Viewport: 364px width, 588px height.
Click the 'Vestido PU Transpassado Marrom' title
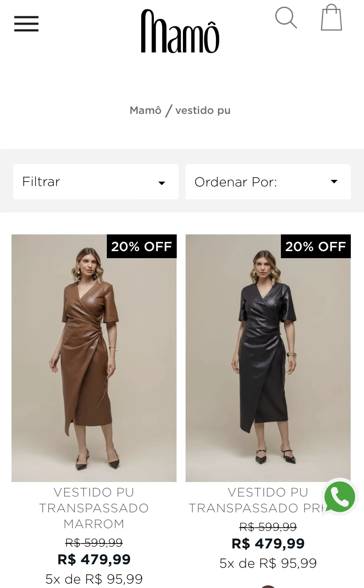(x=94, y=508)
